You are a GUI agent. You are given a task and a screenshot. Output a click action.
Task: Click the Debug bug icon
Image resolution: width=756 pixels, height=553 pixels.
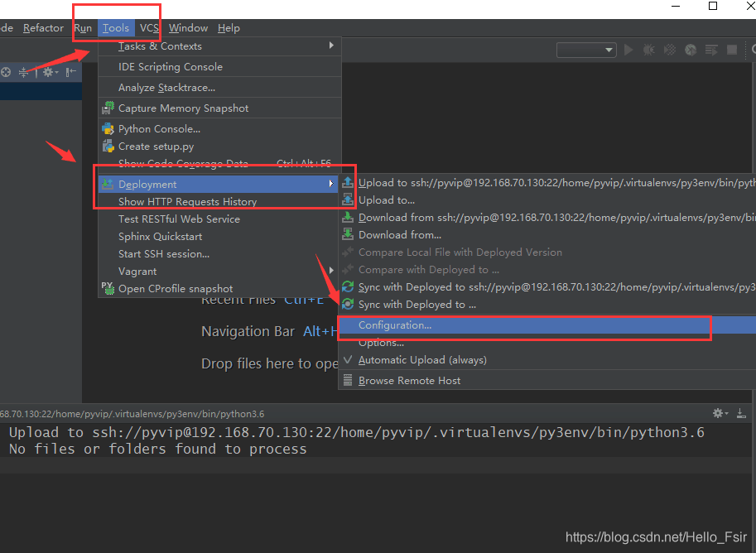coord(649,50)
